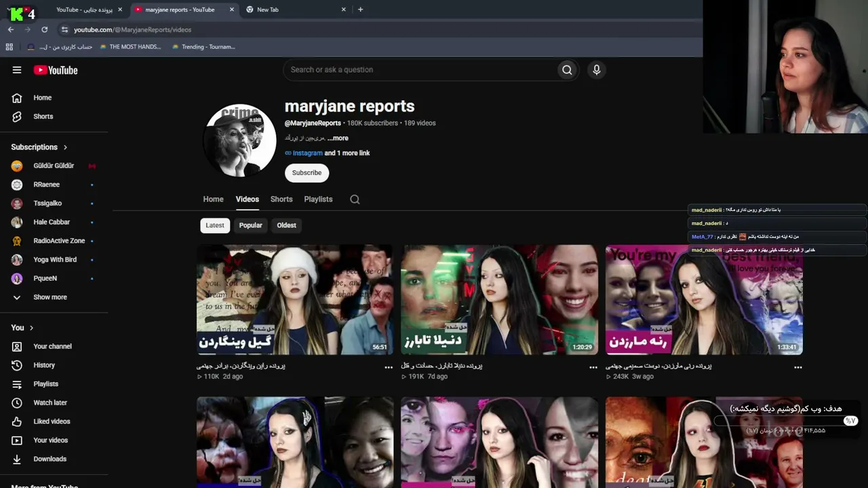
Task: Open the site information icon in the address bar
Action: coord(64,30)
